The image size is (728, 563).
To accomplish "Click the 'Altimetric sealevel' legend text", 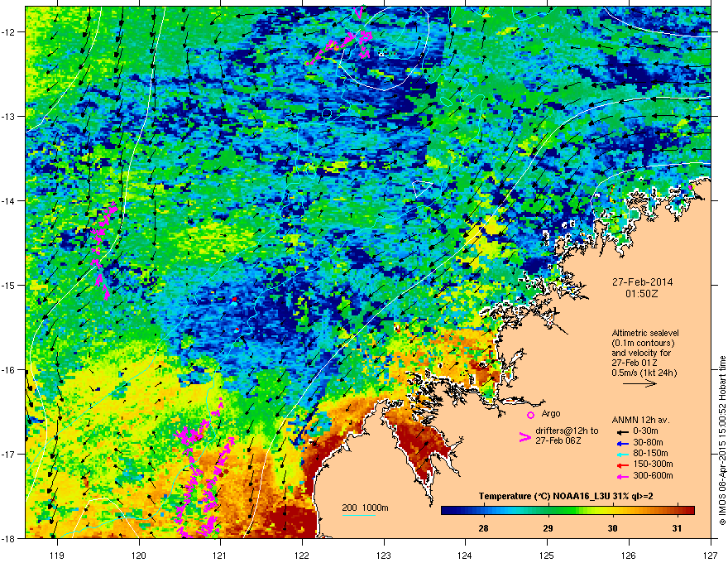I will (645, 333).
